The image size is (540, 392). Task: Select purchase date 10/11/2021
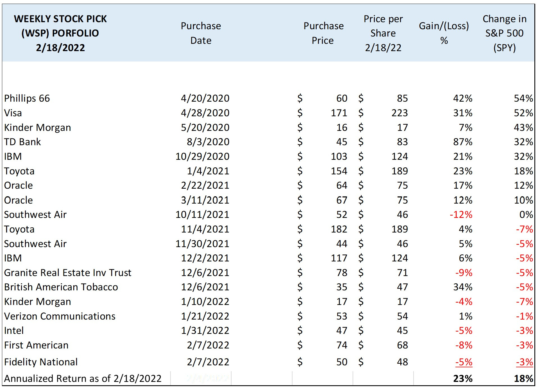point(203,215)
